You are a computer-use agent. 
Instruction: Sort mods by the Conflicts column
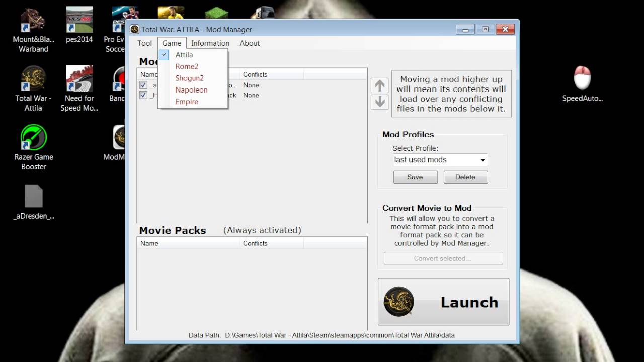click(272, 74)
